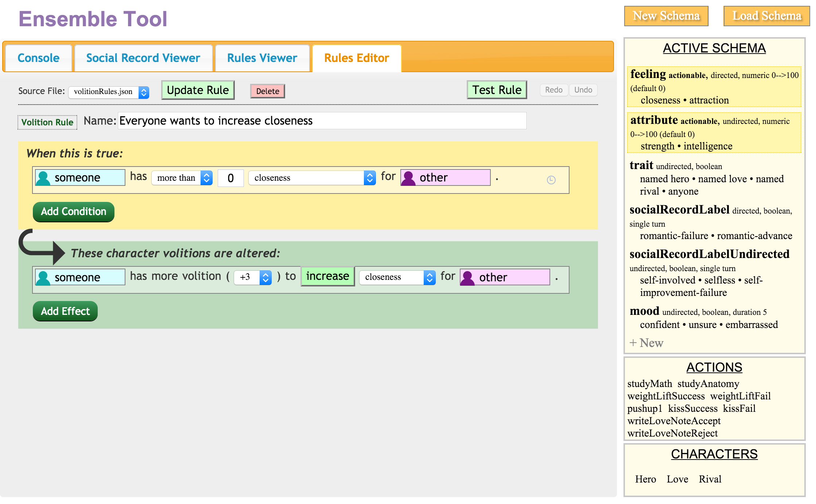The height and width of the screenshot is (504, 816).
Task: Click teal person icon in condition's someone field
Action: (43, 178)
